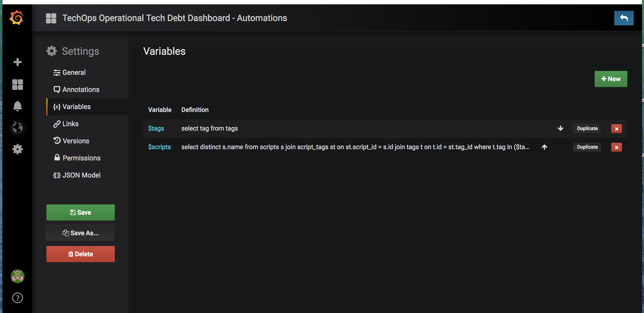Open the Alerting bell icon
Image resolution: width=644 pixels, height=313 pixels.
18,106
